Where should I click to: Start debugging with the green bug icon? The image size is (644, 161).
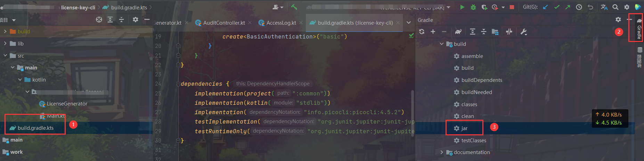pyautogui.click(x=473, y=7)
